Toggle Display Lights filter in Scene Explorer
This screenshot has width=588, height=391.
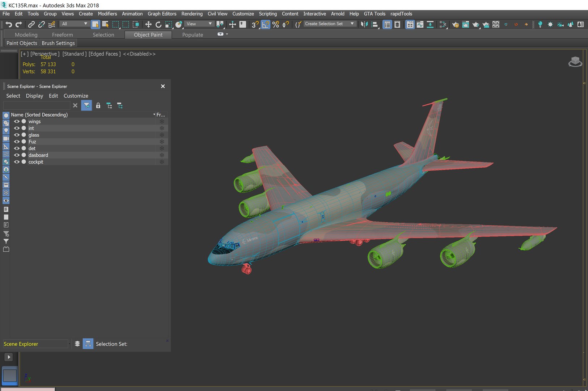click(6, 131)
